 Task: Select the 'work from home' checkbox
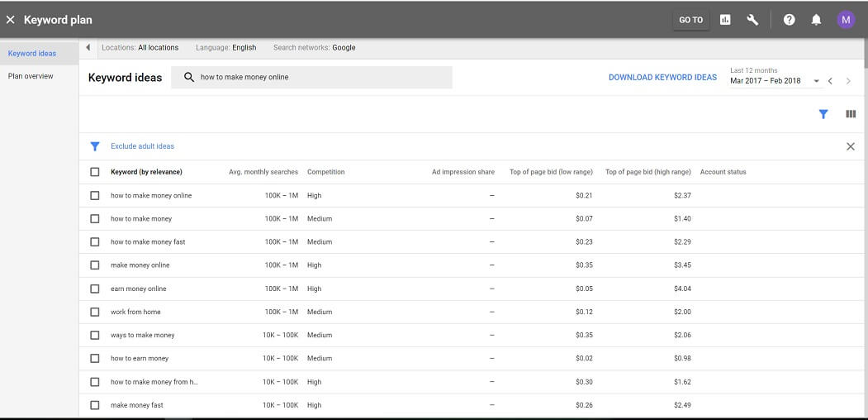pos(95,312)
